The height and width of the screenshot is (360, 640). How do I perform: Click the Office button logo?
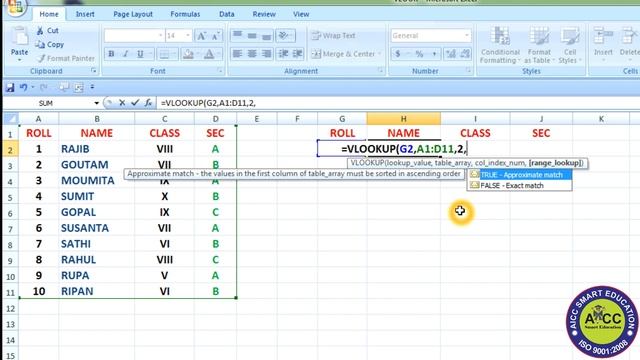[x=16, y=7]
